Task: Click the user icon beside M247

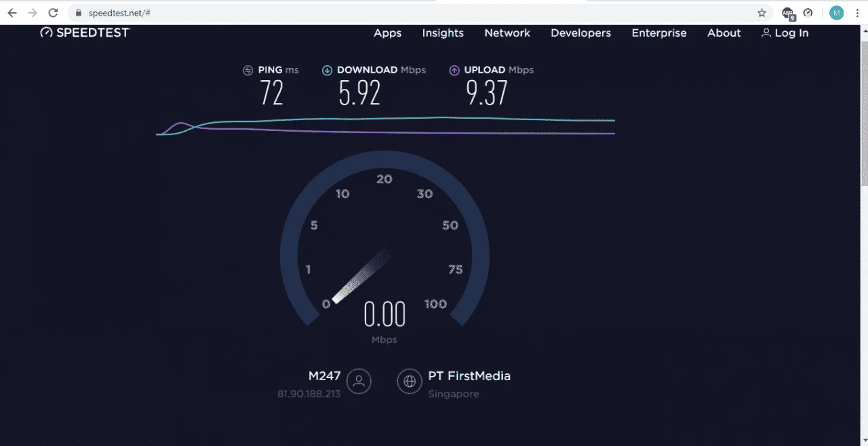Action: pyautogui.click(x=359, y=382)
